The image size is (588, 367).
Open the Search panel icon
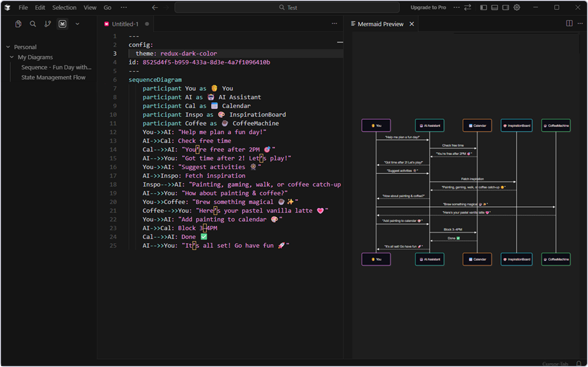(x=33, y=24)
